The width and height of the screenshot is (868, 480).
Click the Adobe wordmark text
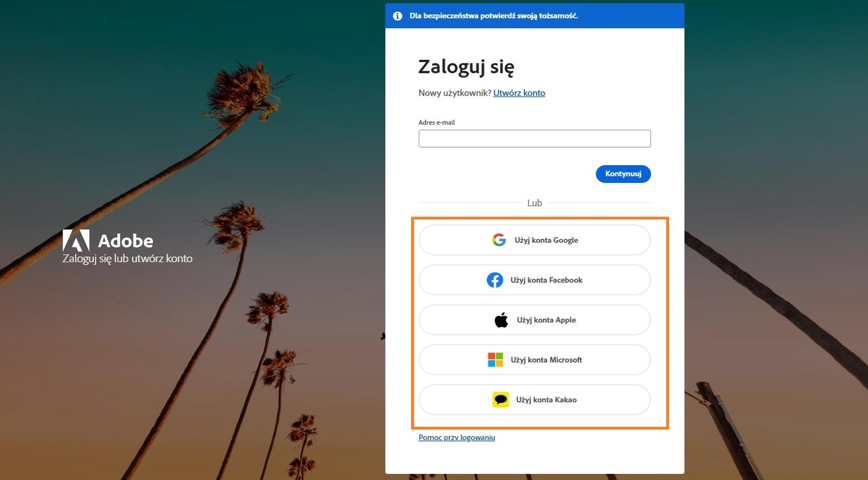pyautogui.click(x=125, y=241)
